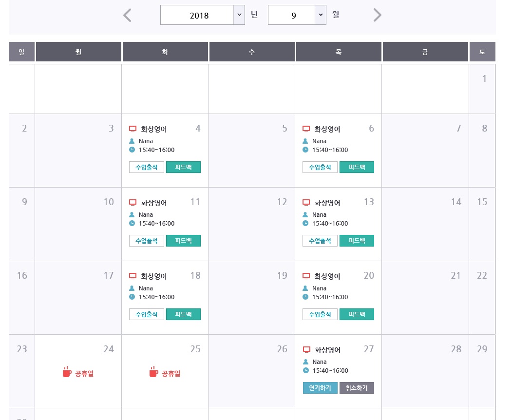Go to next month with right arrow

[x=377, y=15]
